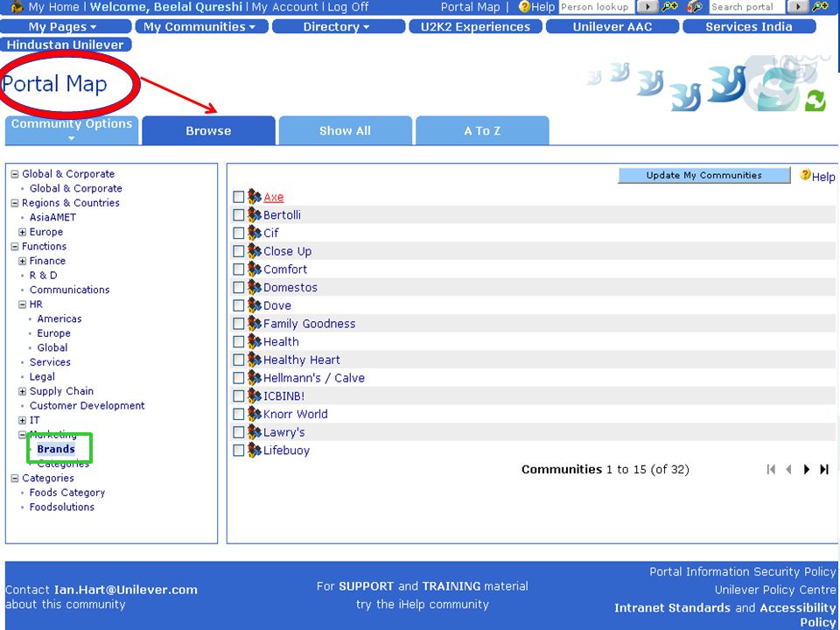
Task: Check the Dove community checkbox
Action: pos(238,306)
